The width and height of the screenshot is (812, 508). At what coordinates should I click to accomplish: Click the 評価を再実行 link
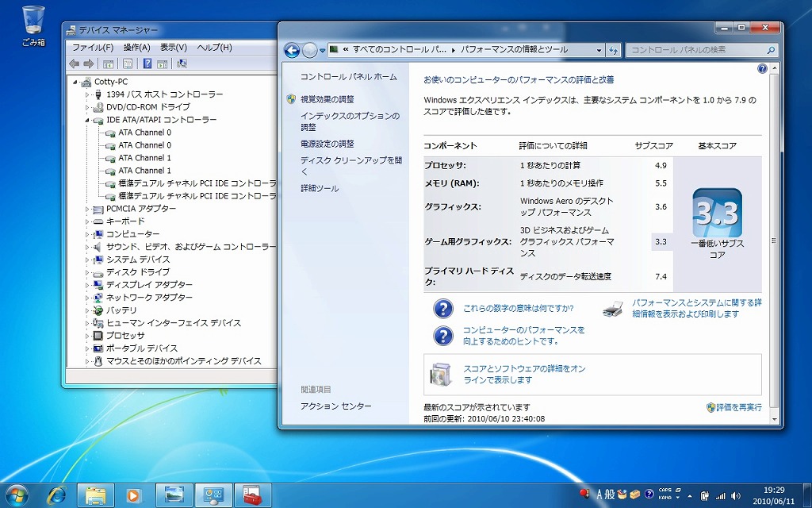point(739,407)
